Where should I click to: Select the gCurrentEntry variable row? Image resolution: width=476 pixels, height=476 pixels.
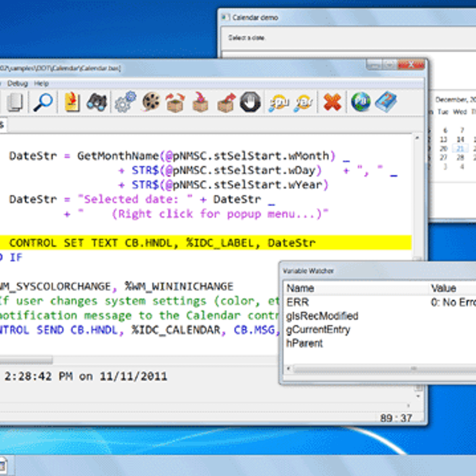(380, 330)
